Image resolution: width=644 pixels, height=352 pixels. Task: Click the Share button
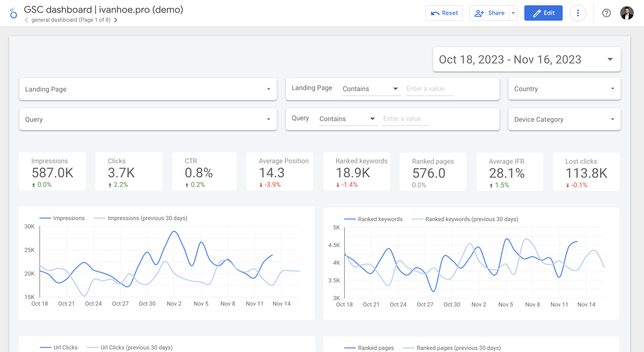pyautogui.click(x=490, y=13)
